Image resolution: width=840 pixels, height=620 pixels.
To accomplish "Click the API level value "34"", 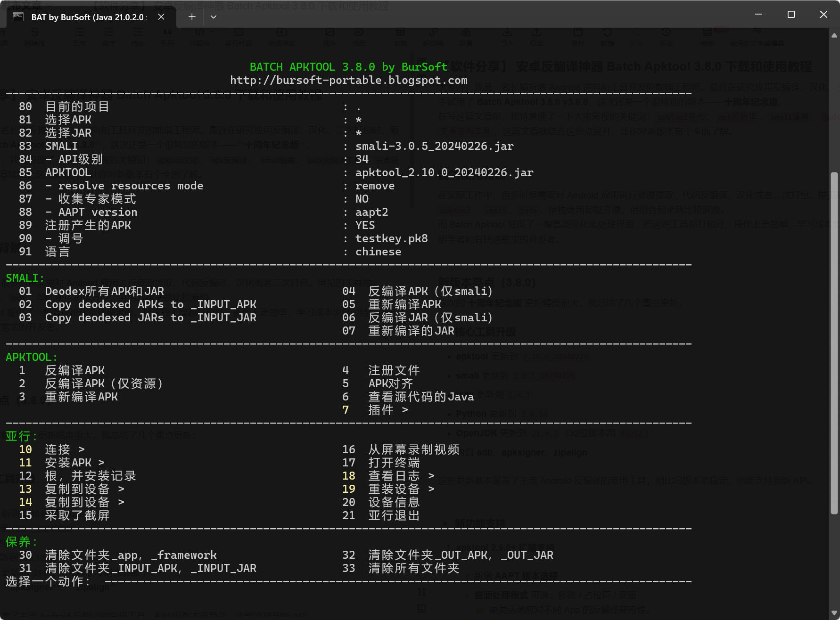I will (362, 159).
